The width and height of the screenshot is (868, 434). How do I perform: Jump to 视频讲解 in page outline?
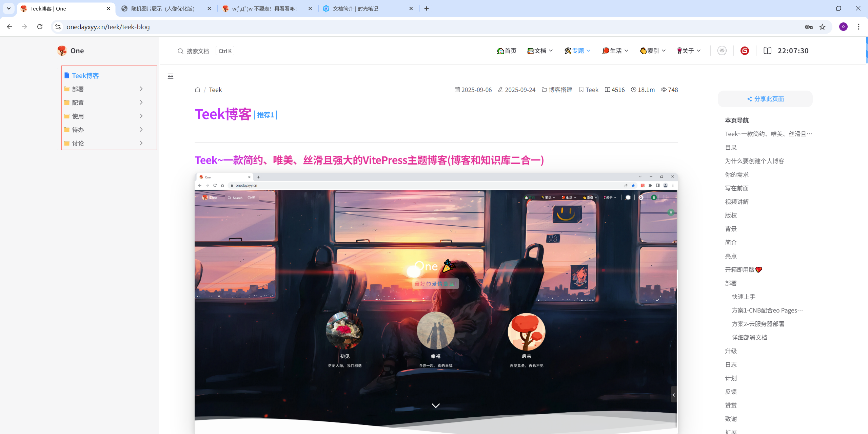pyautogui.click(x=737, y=202)
